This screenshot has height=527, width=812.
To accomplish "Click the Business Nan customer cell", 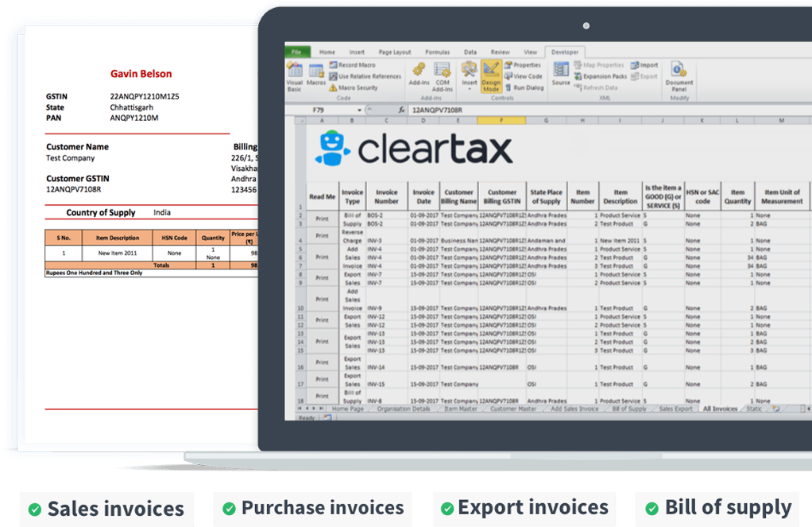I will click(458, 240).
